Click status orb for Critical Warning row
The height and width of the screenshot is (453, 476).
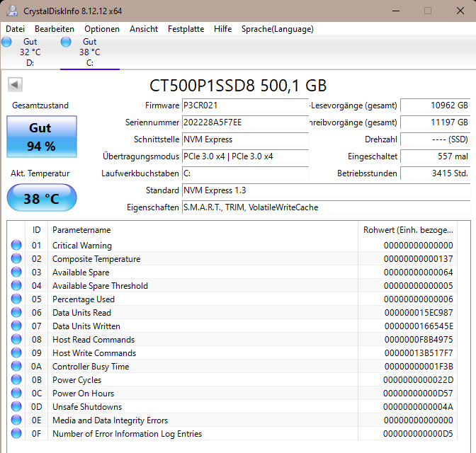point(16,245)
